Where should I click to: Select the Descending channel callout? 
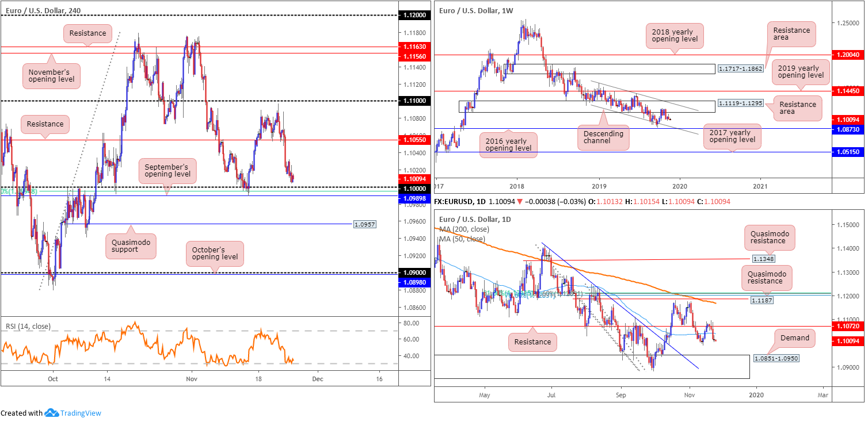(x=603, y=137)
